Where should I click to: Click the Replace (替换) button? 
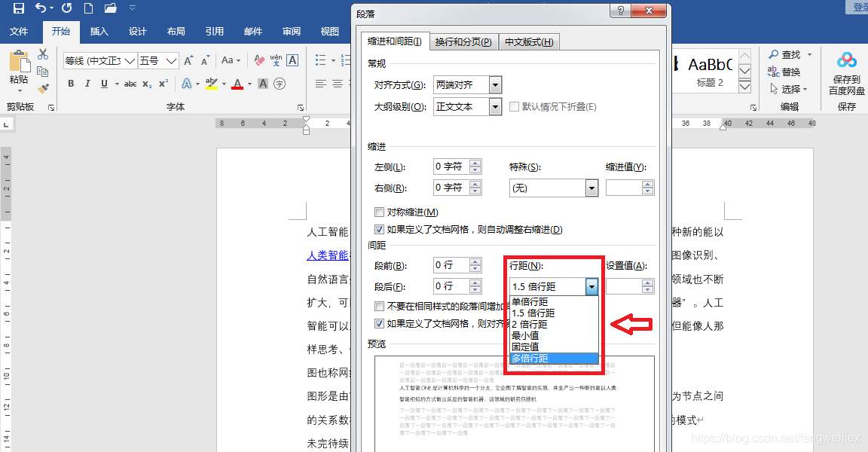[x=784, y=72]
